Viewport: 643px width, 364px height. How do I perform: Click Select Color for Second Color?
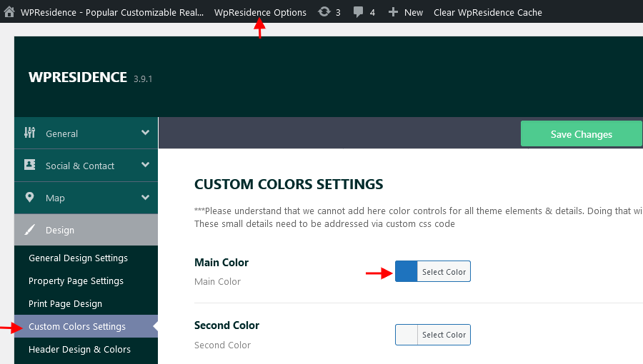click(x=444, y=335)
